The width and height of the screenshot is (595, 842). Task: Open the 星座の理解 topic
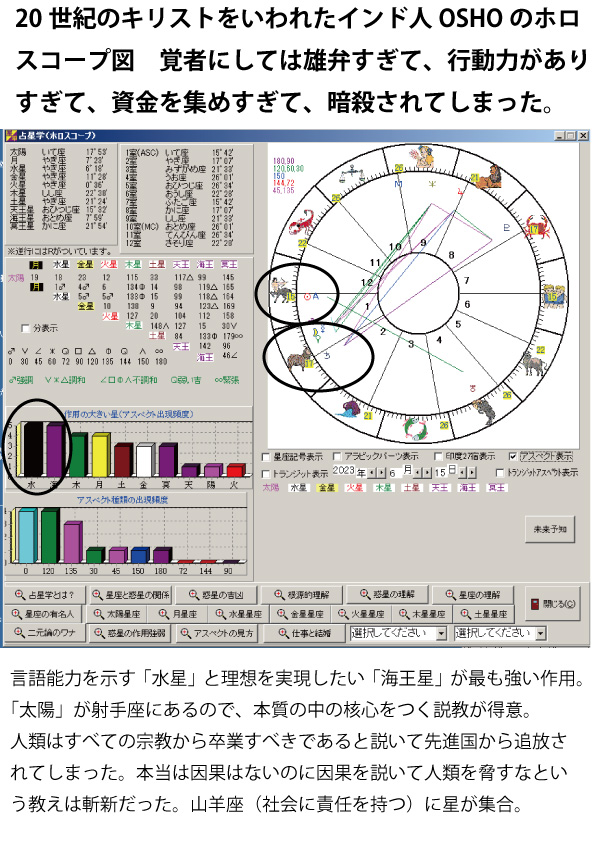tap(473, 594)
